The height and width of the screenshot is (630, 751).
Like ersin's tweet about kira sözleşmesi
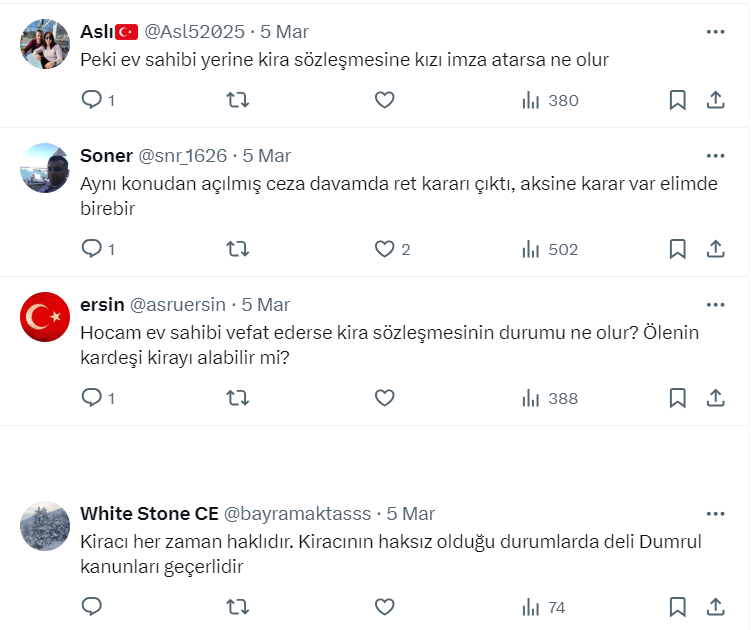384,398
